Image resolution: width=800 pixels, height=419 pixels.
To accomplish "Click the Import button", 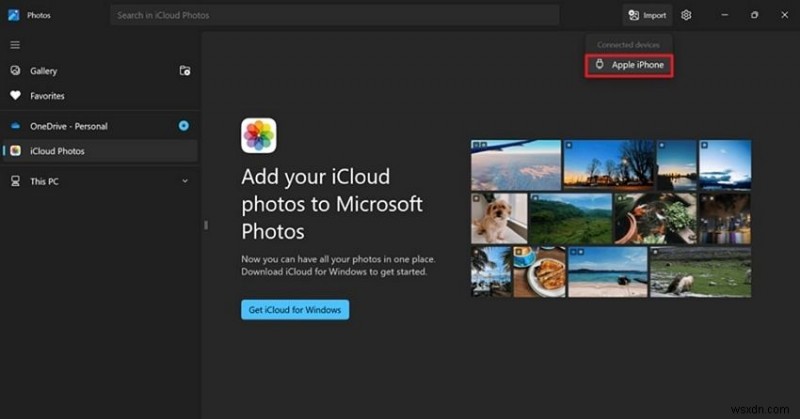I will coord(647,15).
